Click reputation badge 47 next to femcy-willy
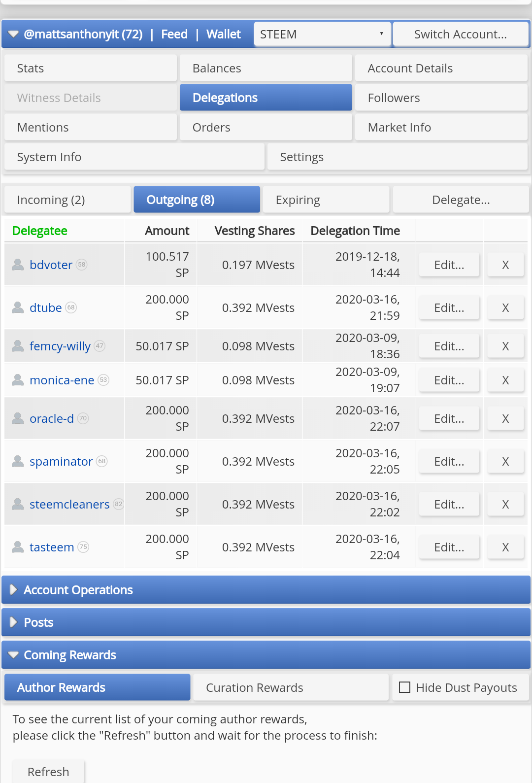The height and width of the screenshot is (783, 532). [100, 346]
